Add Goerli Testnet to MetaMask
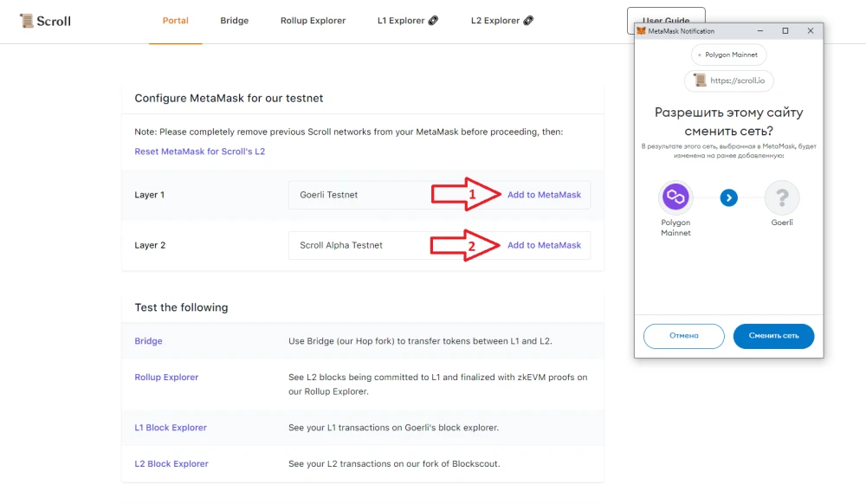Viewport: 866px width, 504px height. [x=544, y=195]
